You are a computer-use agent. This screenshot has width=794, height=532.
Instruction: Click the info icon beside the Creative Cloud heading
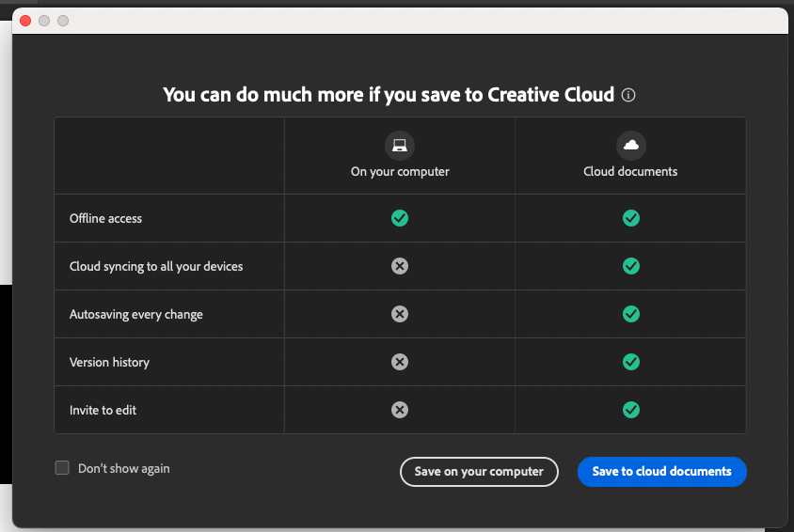click(x=629, y=95)
